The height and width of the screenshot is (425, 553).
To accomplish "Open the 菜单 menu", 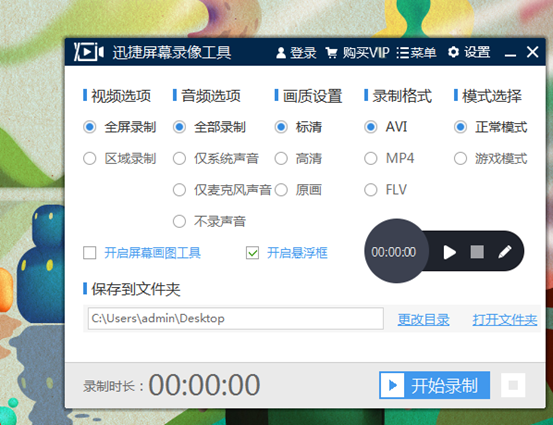I will [417, 53].
